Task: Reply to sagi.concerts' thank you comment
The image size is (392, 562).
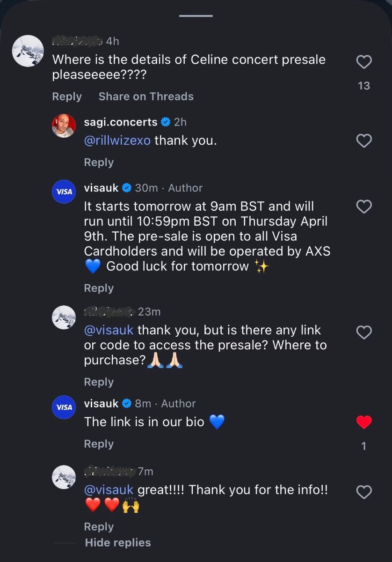Action: [99, 163]
